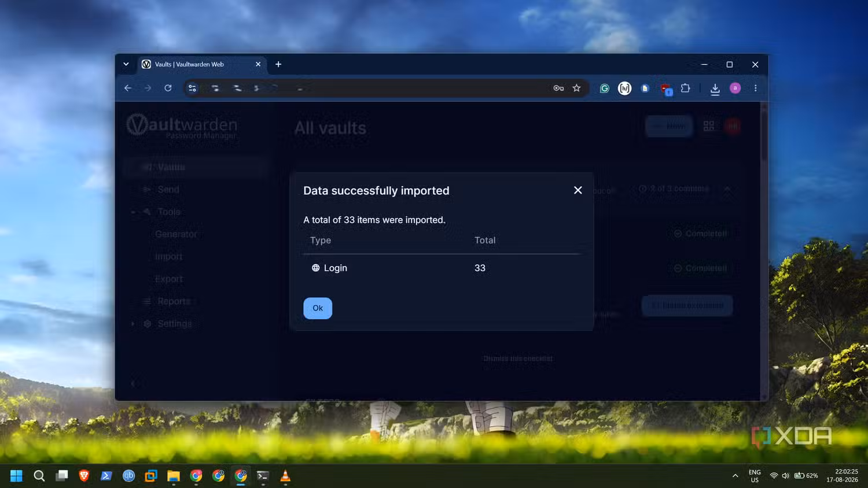Reload the Vaultwarden page

(168, 88)
